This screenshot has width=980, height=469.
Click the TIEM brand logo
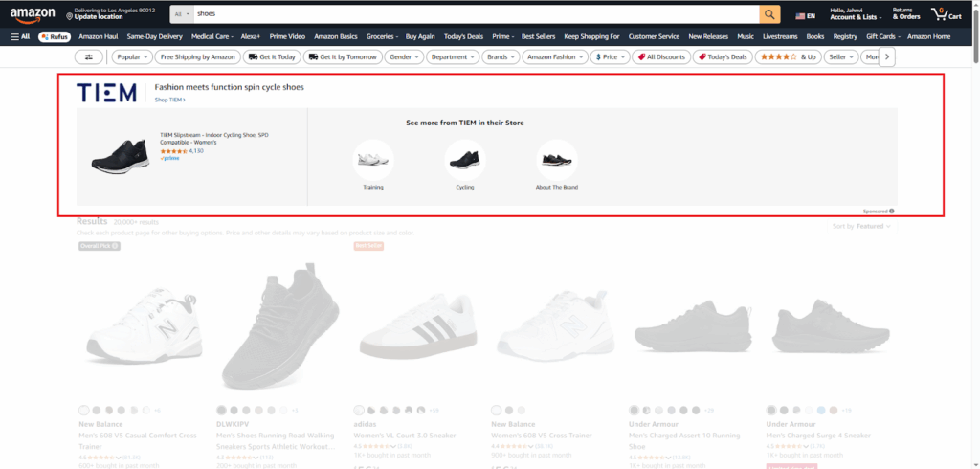106,93
